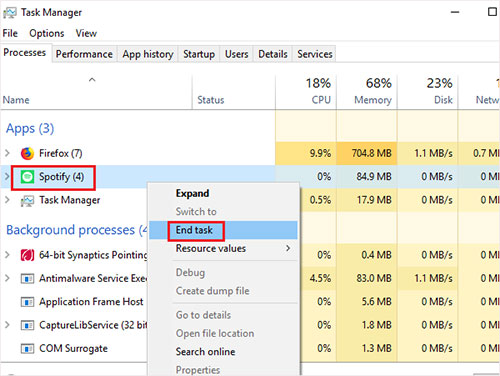The height and width of the screenshot is (376, 500).
Task: Click Spotify memory value 84.9 MB
Action: [374, 176]
